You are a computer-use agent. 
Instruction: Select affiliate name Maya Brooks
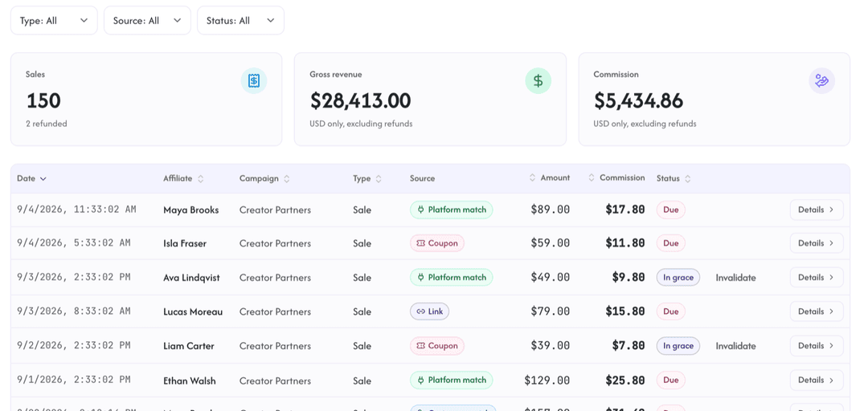(x=191, y=210)
